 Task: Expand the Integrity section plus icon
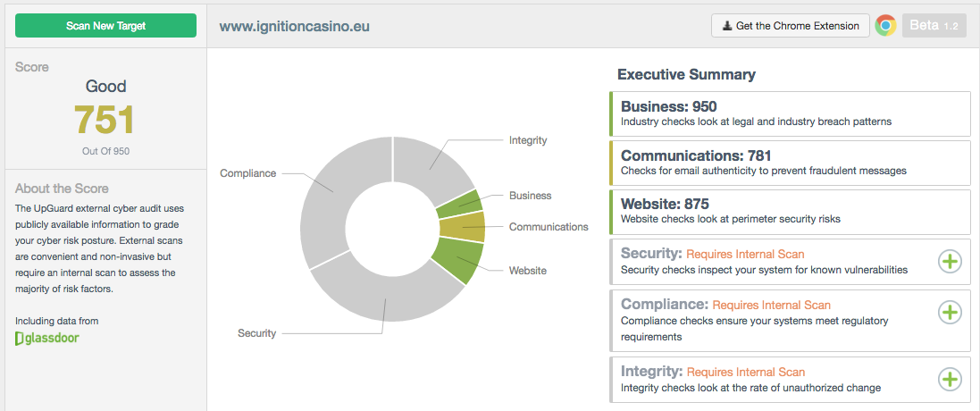950,379
